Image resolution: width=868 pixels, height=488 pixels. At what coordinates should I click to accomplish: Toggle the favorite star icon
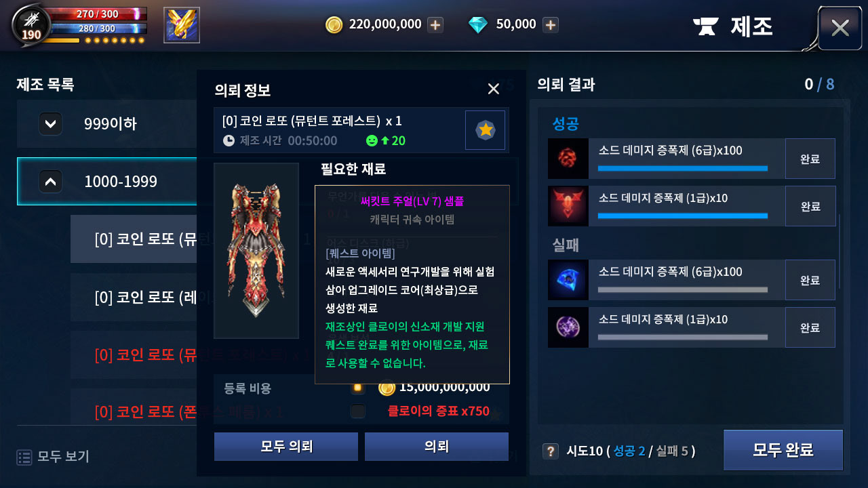click(485, 130)
